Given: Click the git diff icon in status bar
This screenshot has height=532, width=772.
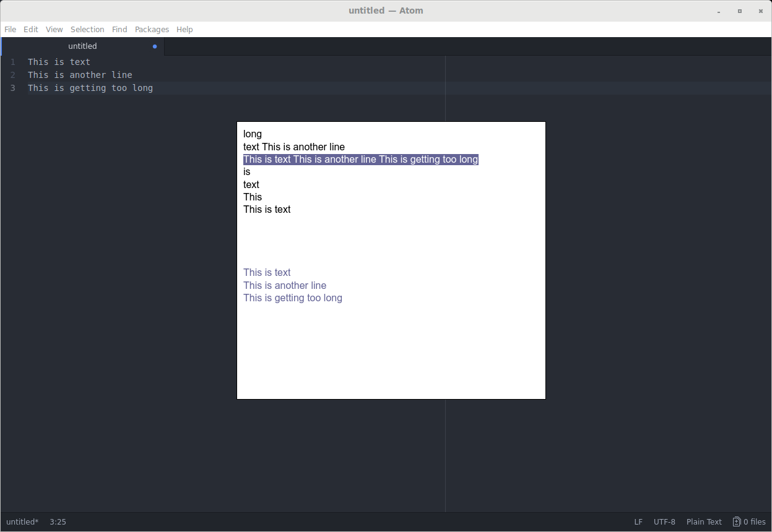Looking at the screenshot, I should click(737, 522).
